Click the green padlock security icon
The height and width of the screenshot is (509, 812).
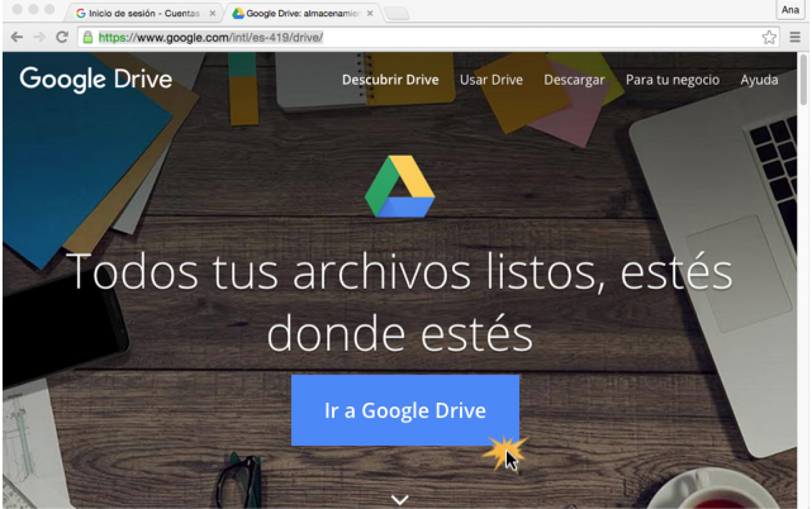click(88, 37)
